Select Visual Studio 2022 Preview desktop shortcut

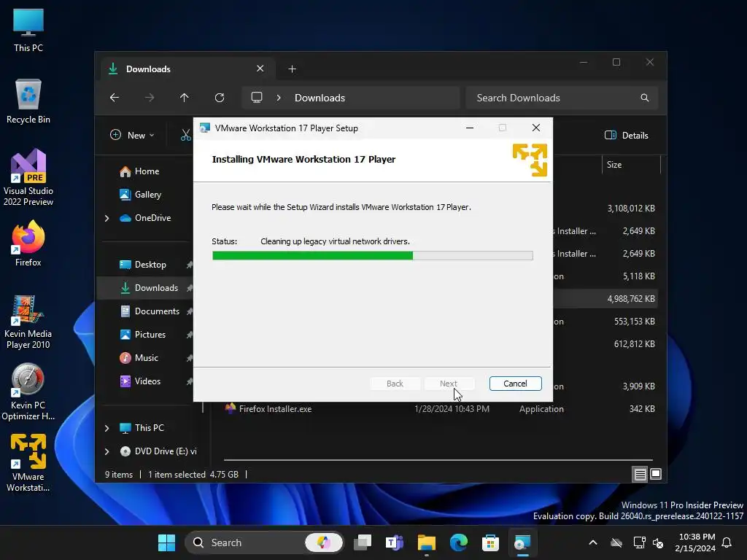coord(28,177)
